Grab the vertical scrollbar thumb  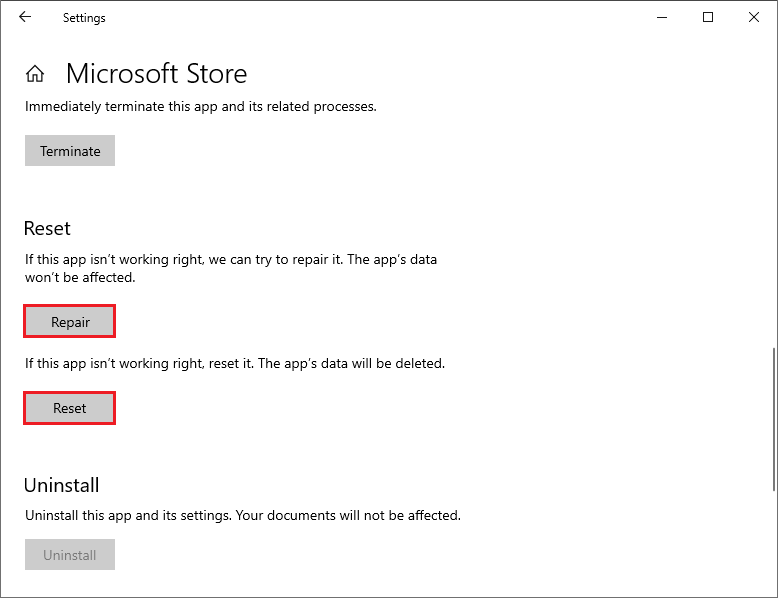pos(773,418)
